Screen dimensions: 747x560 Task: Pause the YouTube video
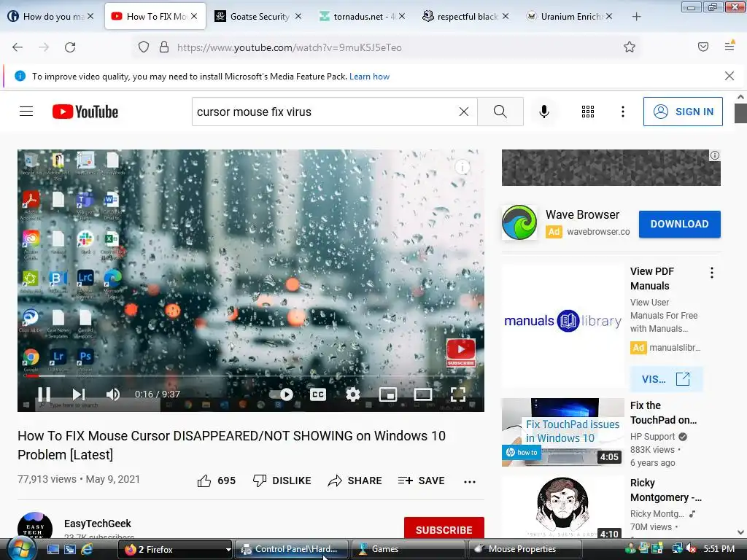[x=44, y=394]
